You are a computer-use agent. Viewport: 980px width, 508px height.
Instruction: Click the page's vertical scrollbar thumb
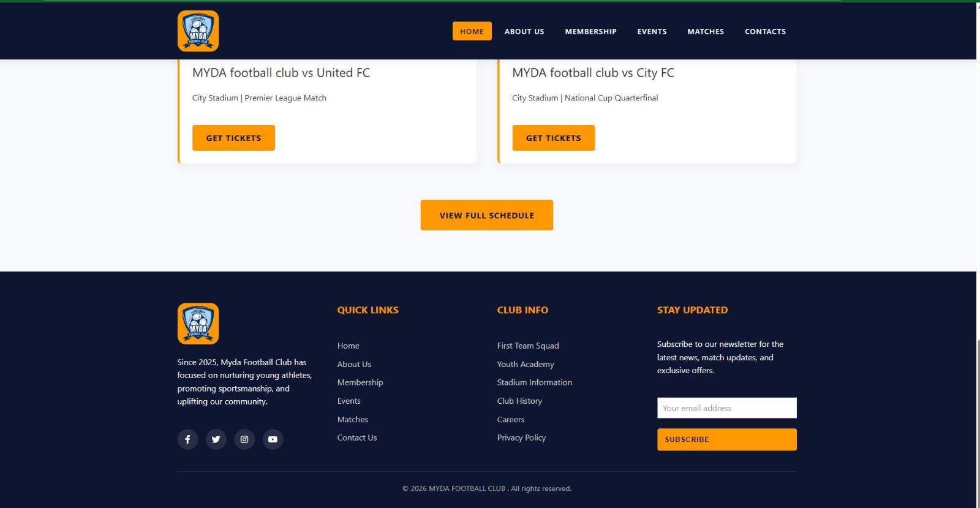pyautogui.click(x=978, y=423)
